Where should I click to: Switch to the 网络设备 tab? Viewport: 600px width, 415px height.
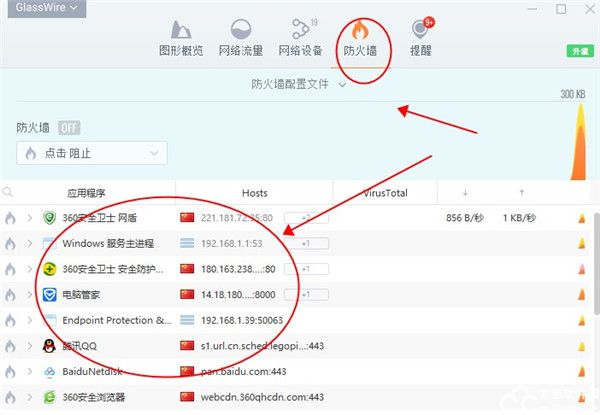pyautogui.click(x=301, y=38)
